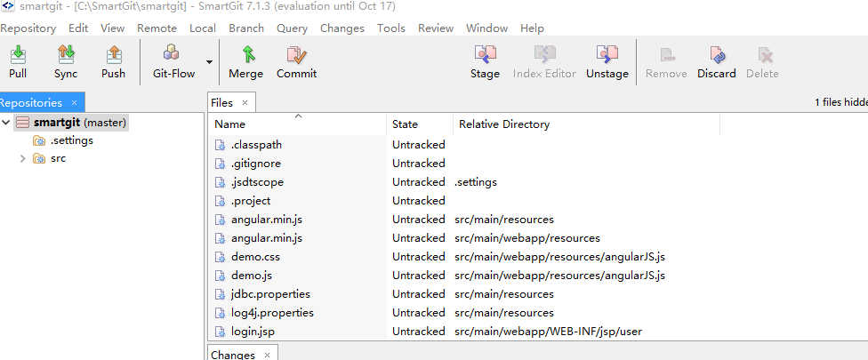Collapse the smartgit repository node
The image size is (868, 360).
pyautogui.click(x=6, y=122)
